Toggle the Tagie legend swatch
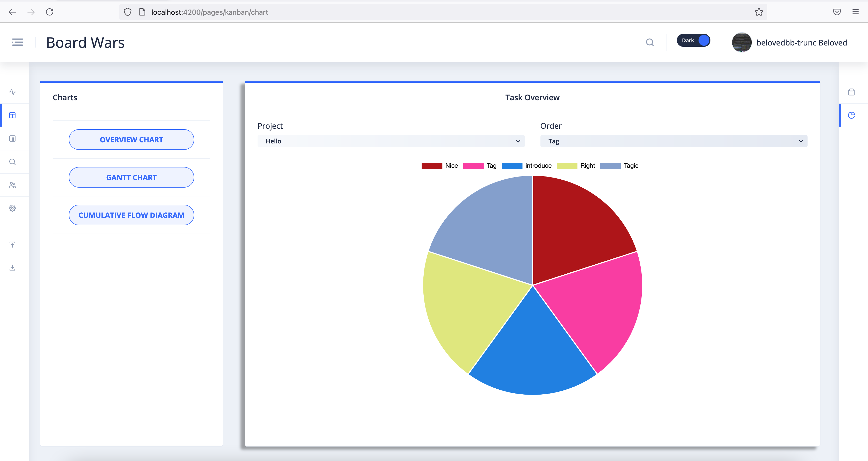This screenshot has height=461, width=868. pyautogui.click(x=610, y=166)
